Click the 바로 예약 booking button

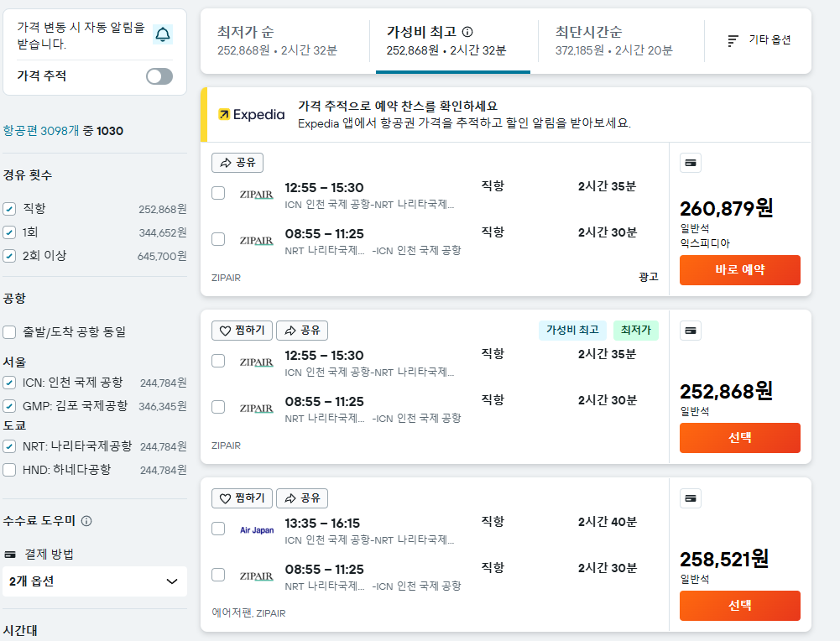739,270
